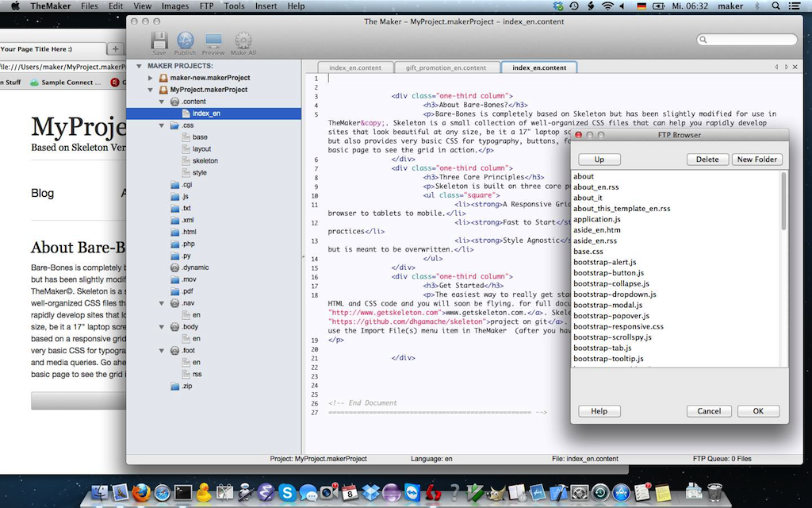Select the skeleton css file
The height and width of the screenshot is (508, 812).
(x=205, y=161)
